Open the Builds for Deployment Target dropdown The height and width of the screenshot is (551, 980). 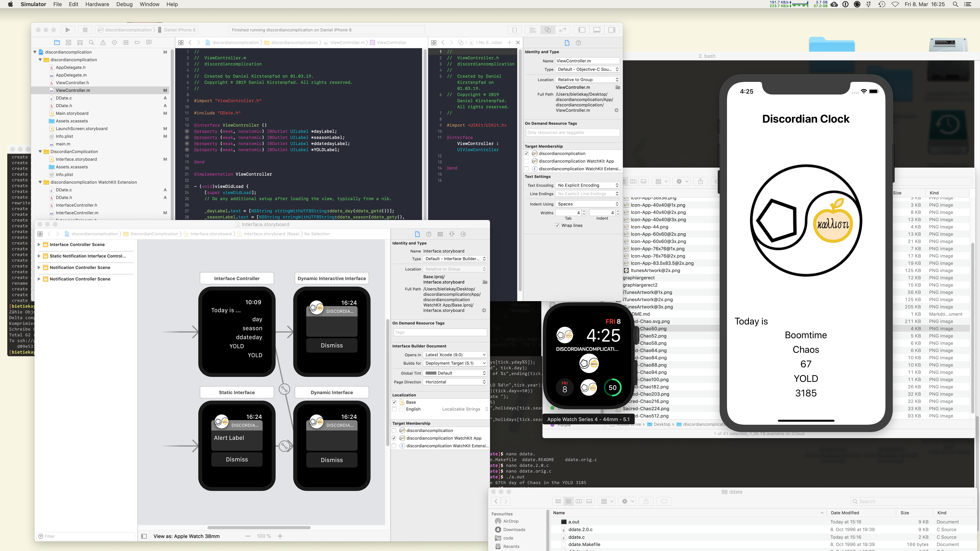pos(455,363)
